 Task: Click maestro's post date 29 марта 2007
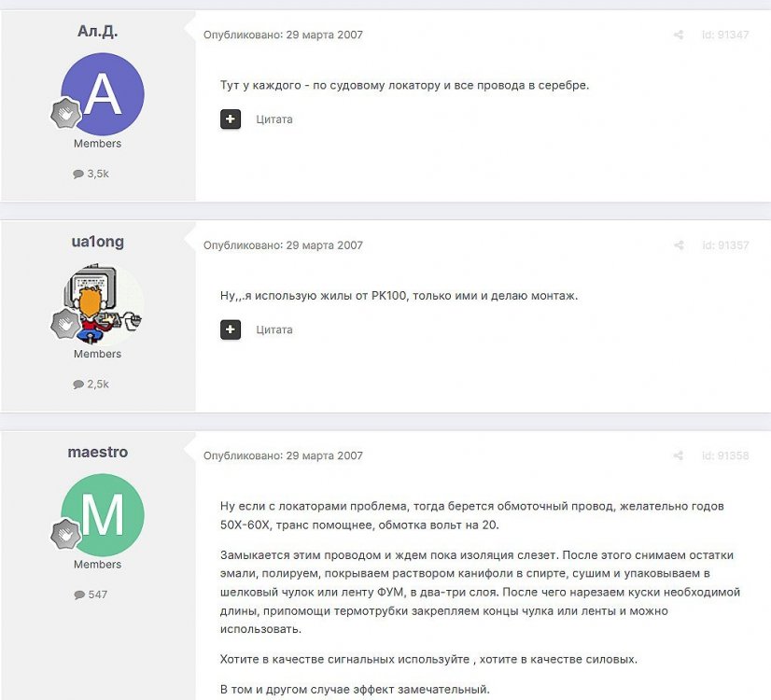pyautogui.click(x=324, y=455)
